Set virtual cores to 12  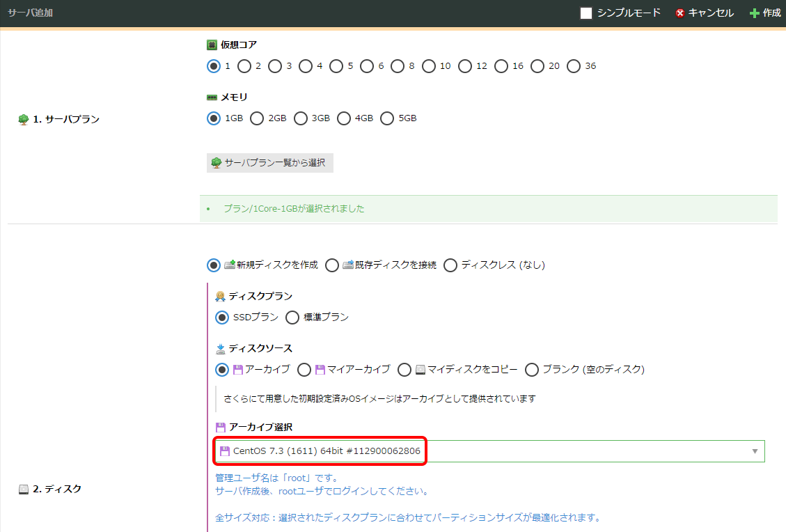pos(464,66)
